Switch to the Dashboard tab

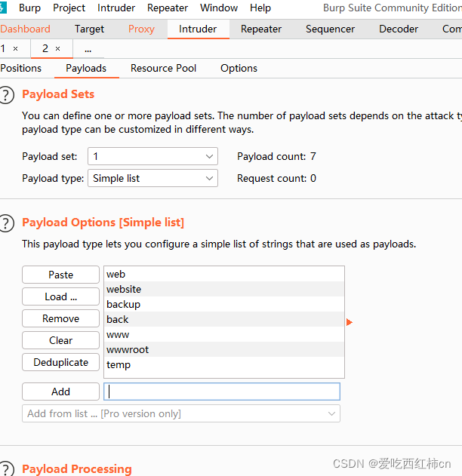pos(25,29)
